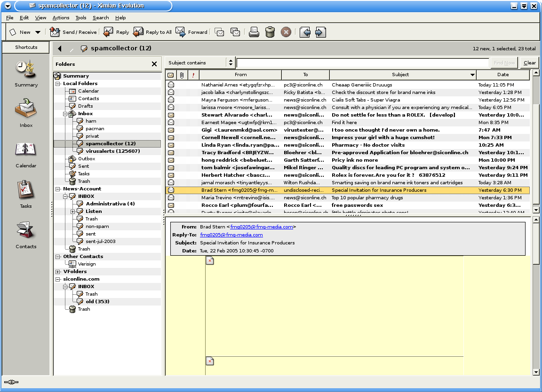Viewport: 542px width, 392px height.
Task: Open the dropdown arrow next to New
Action: pos(38,32)
